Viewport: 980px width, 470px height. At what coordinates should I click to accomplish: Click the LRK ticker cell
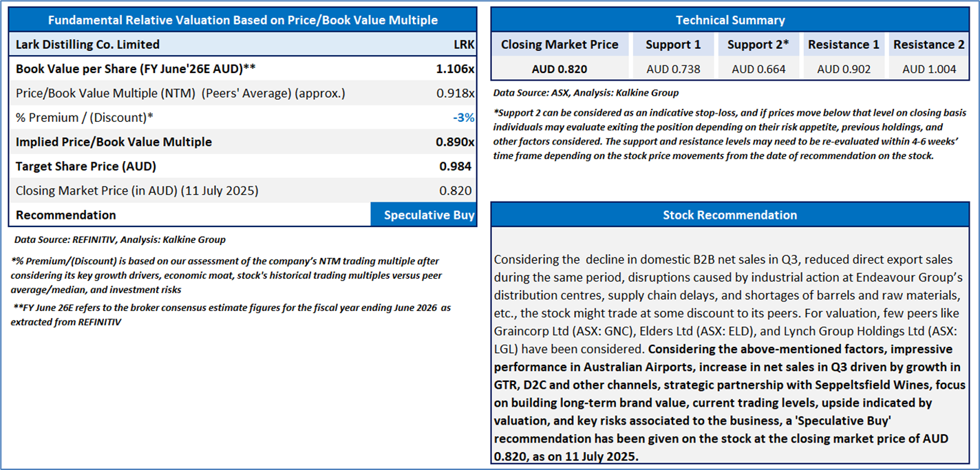[x=465, y=45]
